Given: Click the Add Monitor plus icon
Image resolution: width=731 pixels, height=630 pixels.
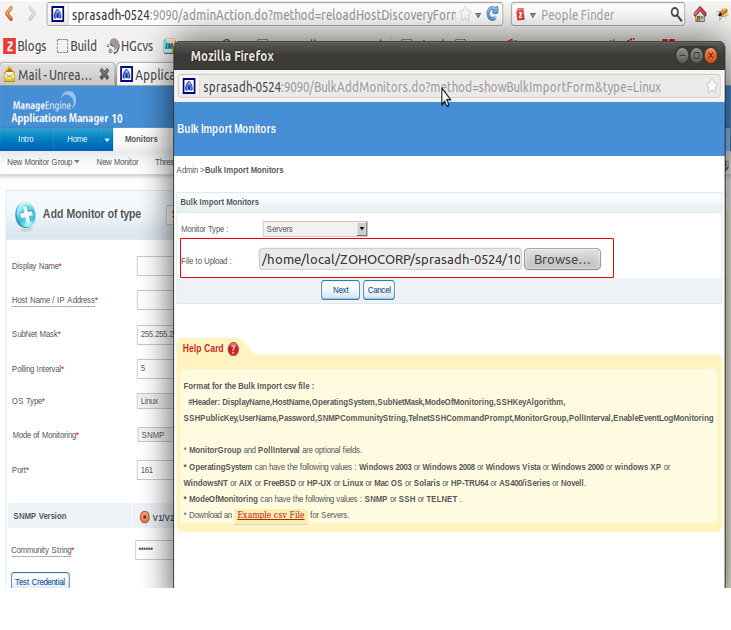Looking at the screenshot, I should [x=25, y=215].
